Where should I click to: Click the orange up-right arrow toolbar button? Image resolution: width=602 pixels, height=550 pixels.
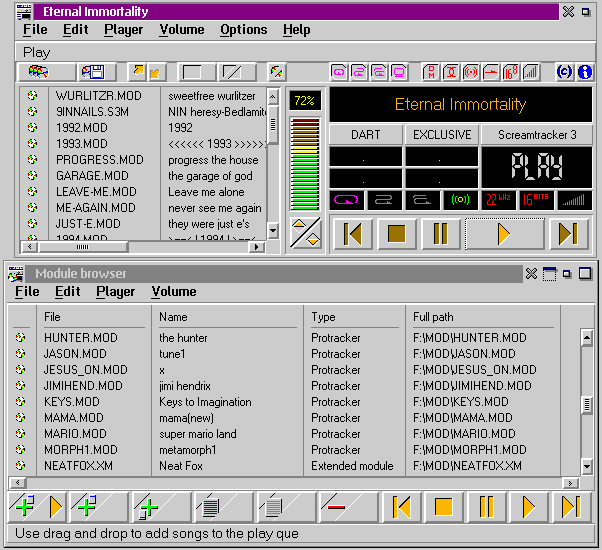tap(137, 71)
